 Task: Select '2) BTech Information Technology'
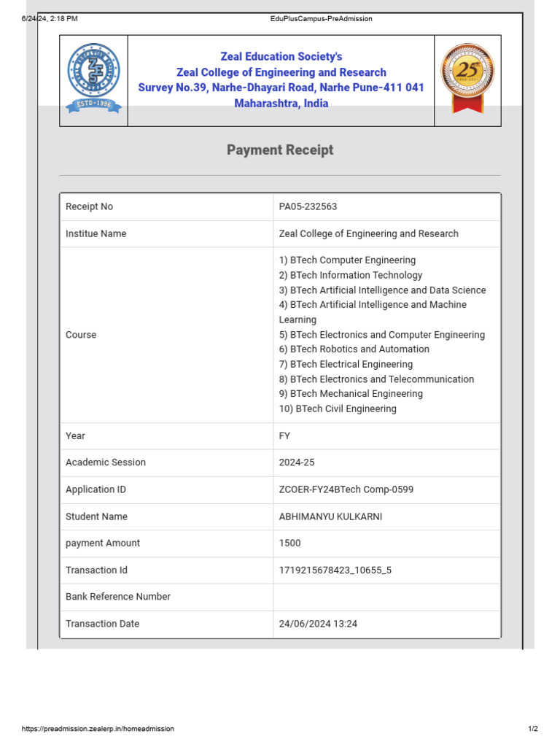pyautogui.click(x=351, y=275)
